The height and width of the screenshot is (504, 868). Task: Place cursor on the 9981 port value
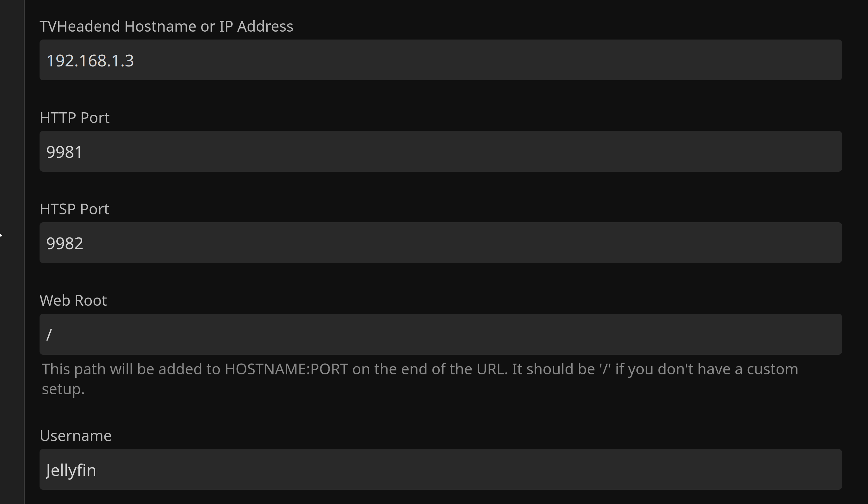(x=65, y=152)
